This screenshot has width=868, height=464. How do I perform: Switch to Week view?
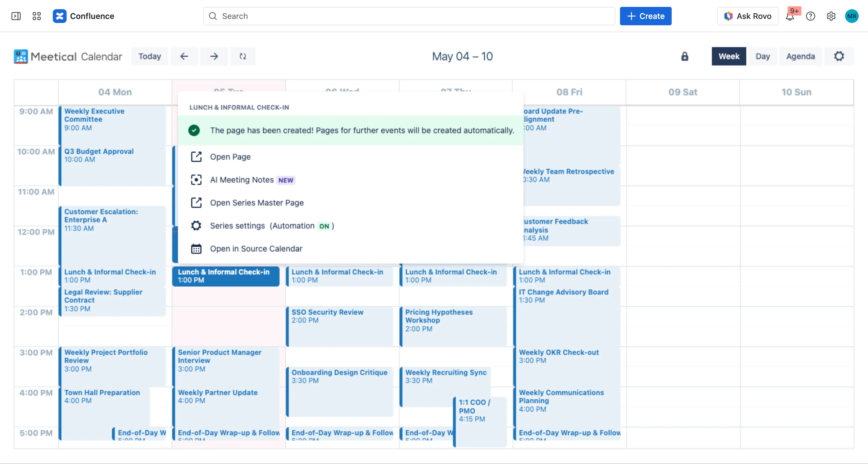(728, 56)
